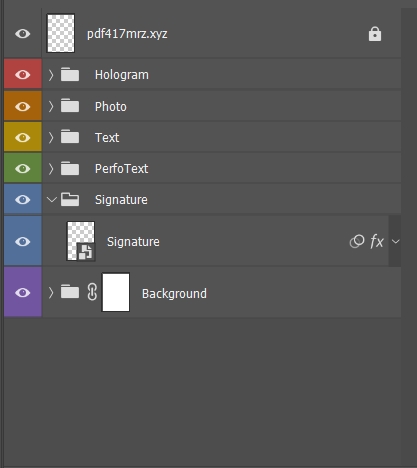Image resolution: width=417 pixels, height=468 pixels.
Task: Toggle visibility of the Hologram group
Action: (23, 74)
